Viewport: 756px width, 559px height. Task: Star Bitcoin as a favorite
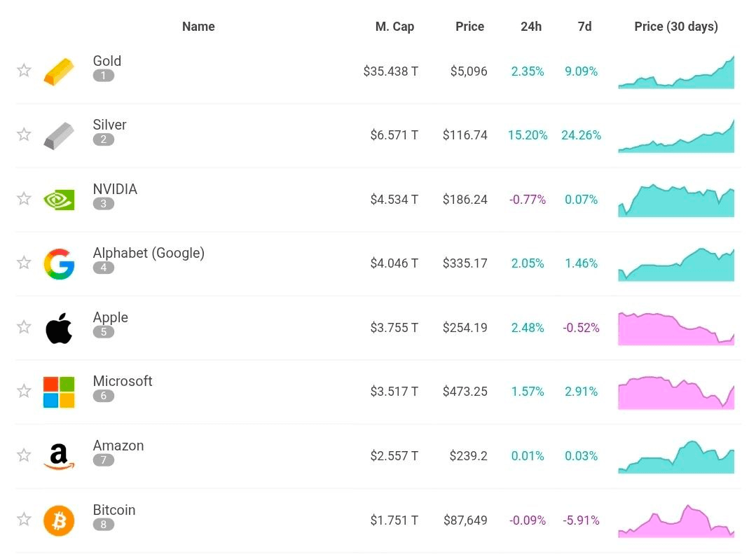tap(24, 520)
